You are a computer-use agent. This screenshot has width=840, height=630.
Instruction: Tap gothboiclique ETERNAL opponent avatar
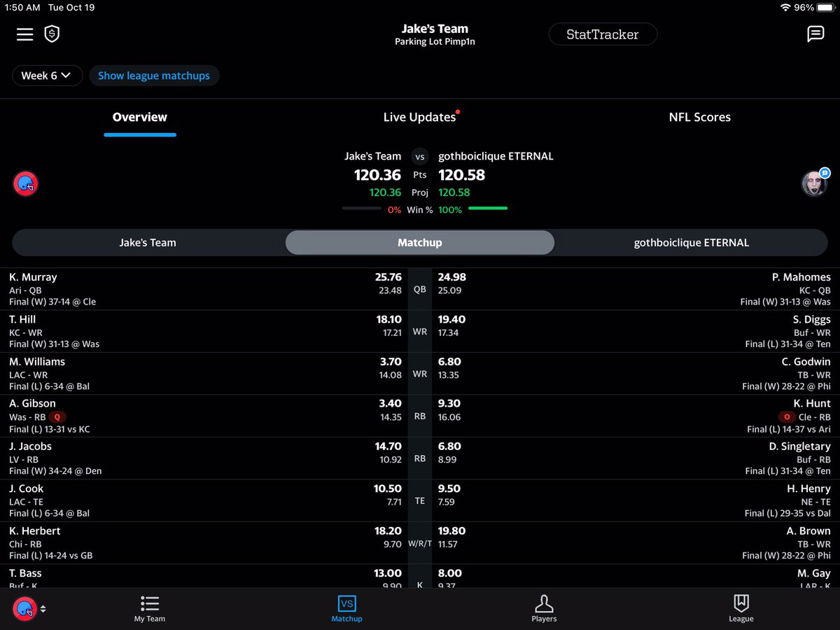pyautogui.click(x=814, y=183)
